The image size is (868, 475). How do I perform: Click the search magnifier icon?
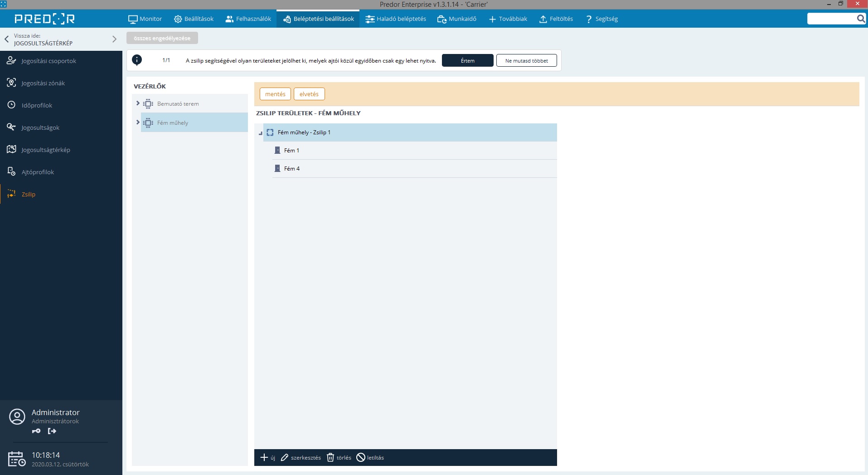point(861,19)
